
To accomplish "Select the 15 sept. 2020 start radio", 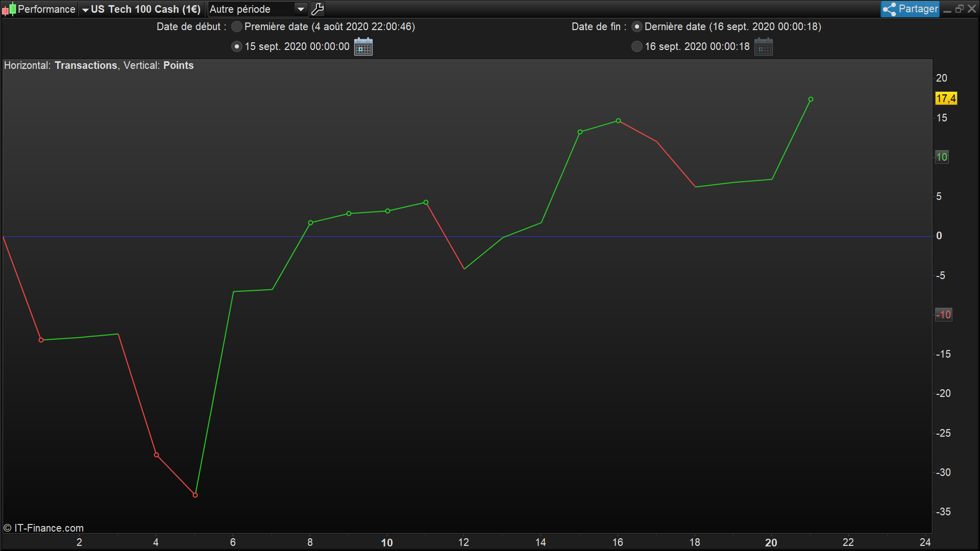I will 237,46.
